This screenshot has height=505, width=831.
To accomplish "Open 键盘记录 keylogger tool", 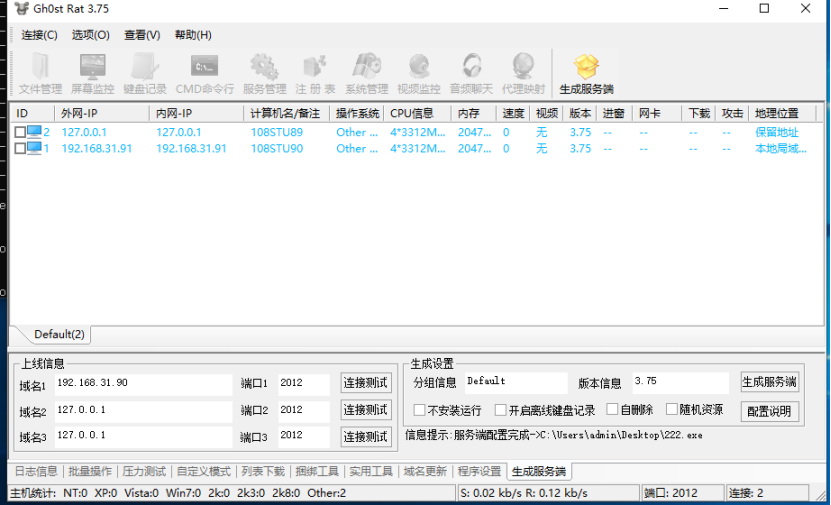I will (x=145, y=74).
